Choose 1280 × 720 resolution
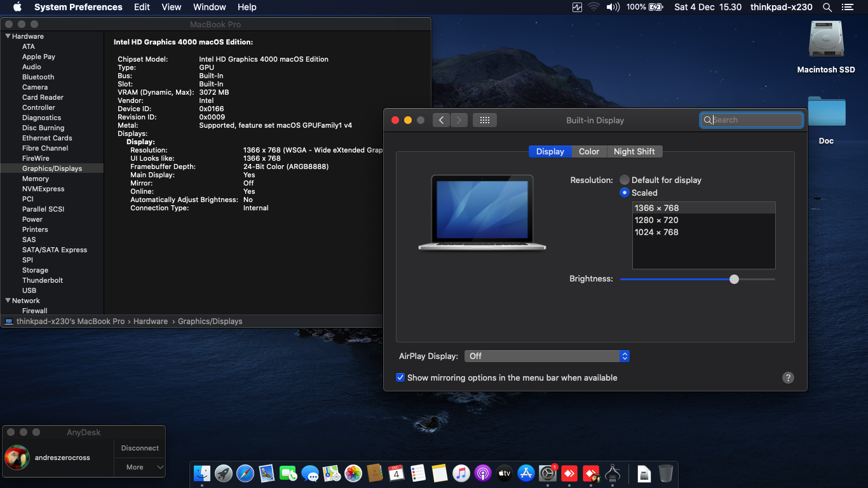 tap(703, 220)
